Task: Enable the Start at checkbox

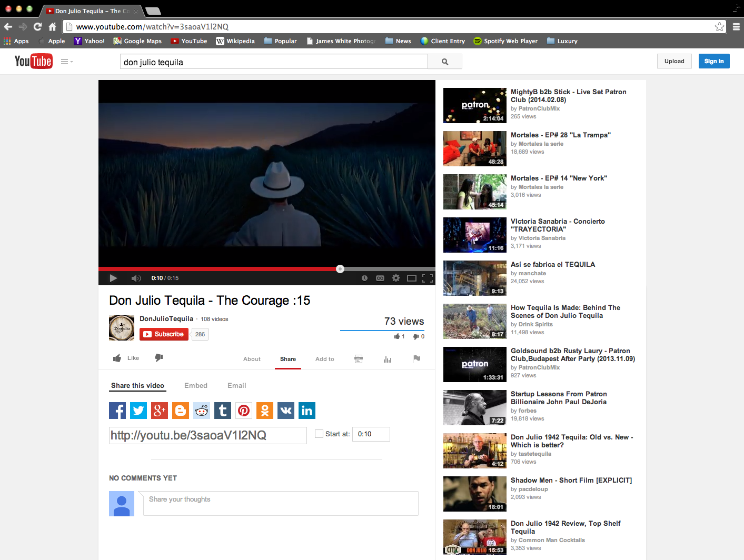Action: (319, 434)
